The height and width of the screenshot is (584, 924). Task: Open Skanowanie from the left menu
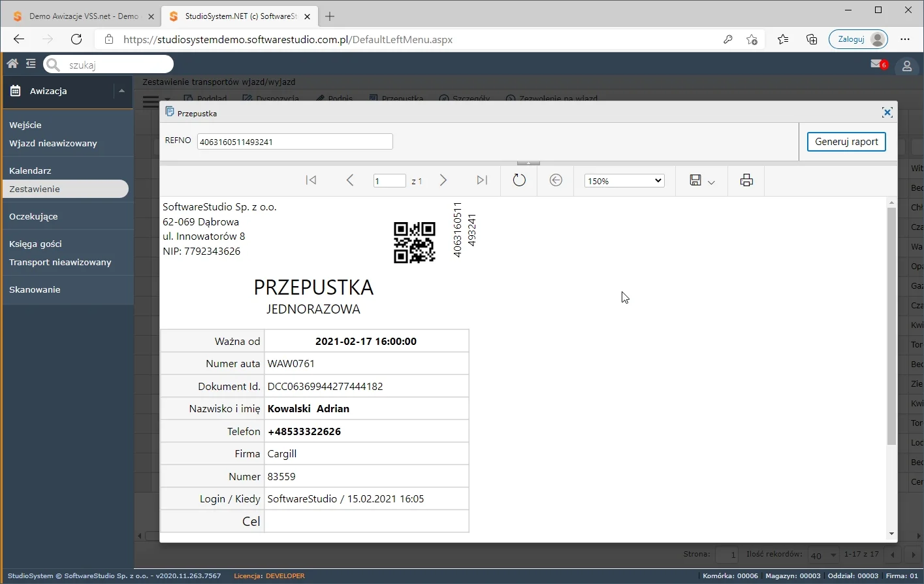tap(35, 289)
